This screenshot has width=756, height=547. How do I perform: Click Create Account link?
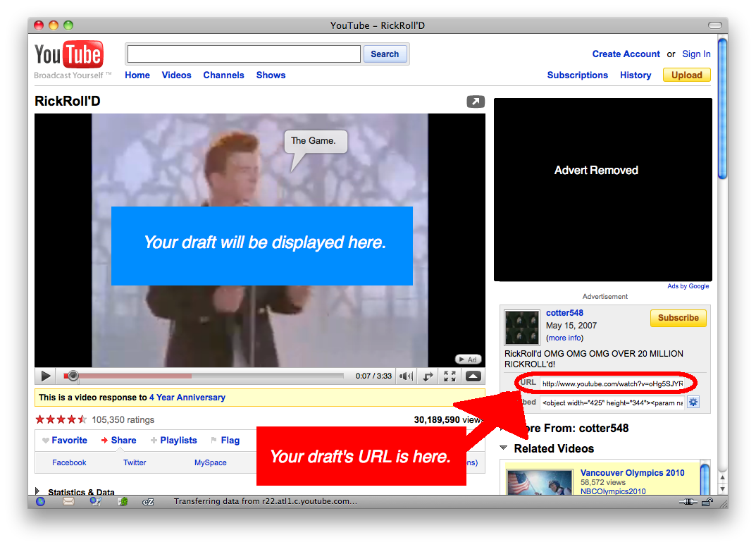tap(626, 54)
